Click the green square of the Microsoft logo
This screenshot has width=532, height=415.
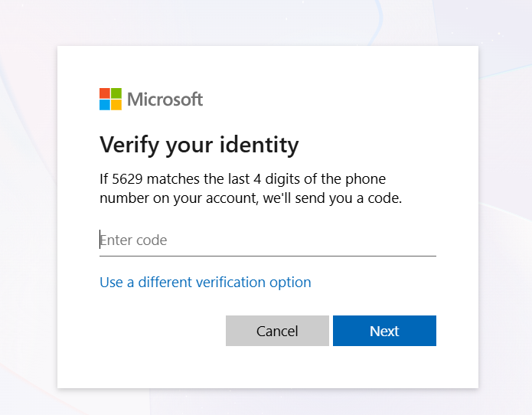coord(116,93)
